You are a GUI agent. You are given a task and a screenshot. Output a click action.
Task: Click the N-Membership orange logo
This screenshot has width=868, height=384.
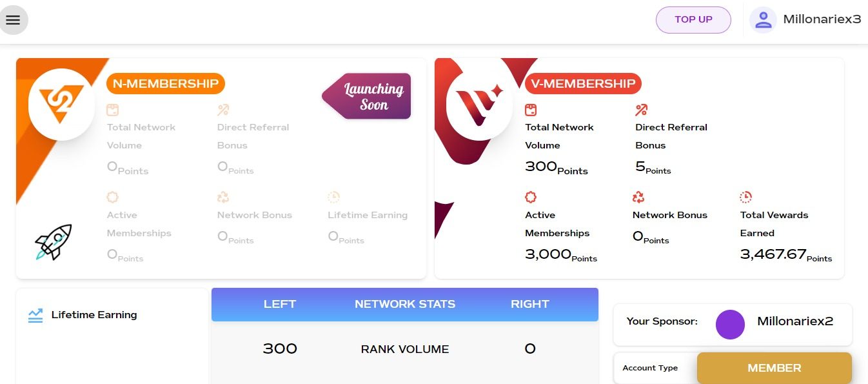click(x=62, y=105)
